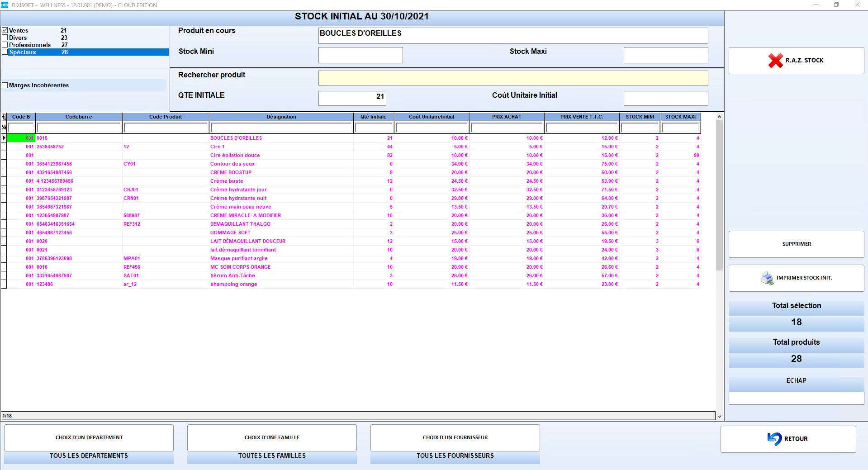Click the grid vertical scrollbar thumb
The width and height of the screenshot is (868, 470).
[x=719, y=195]
